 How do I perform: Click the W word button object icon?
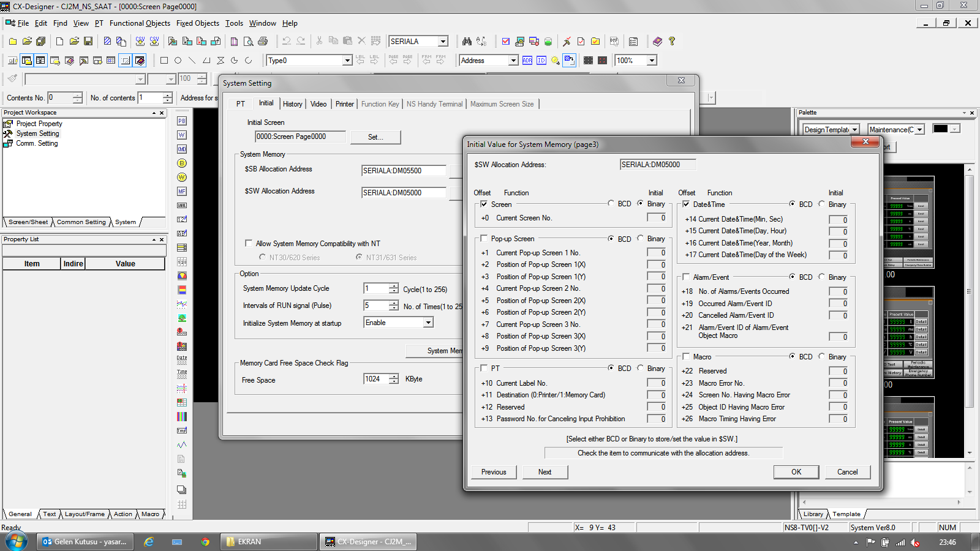[x=182, y=135]
